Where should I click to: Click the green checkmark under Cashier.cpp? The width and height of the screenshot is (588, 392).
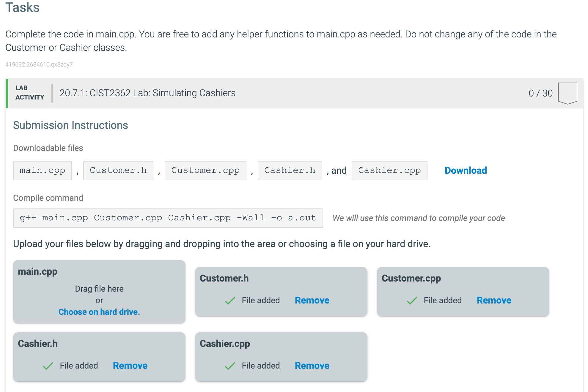pos(230,366)
